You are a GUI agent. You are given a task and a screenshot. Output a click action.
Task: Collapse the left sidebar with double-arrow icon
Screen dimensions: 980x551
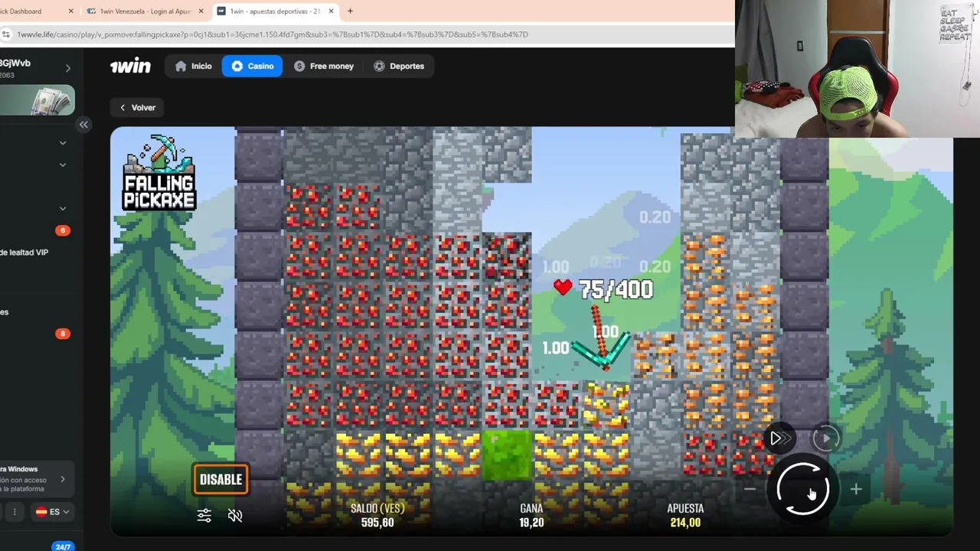coord(83,125)
